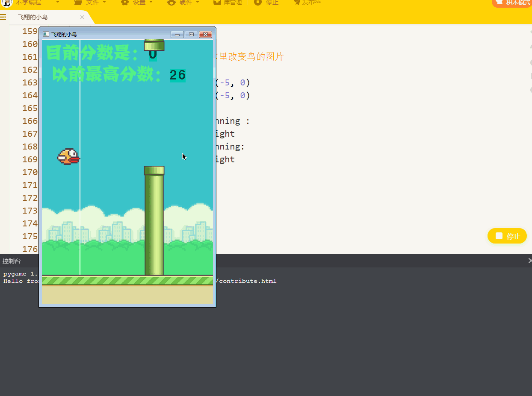Viewport: 532px width, 396px height.
Task: Click the 目前分数是 score label
Action: [92, 53]
